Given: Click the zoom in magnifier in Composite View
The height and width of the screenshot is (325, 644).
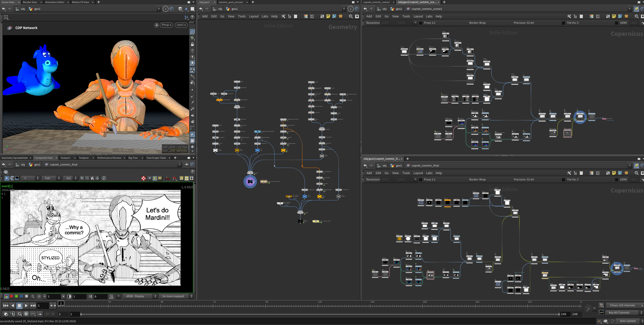Looking at the screenshot, I should pyautogui.click(x=82, y=178).
